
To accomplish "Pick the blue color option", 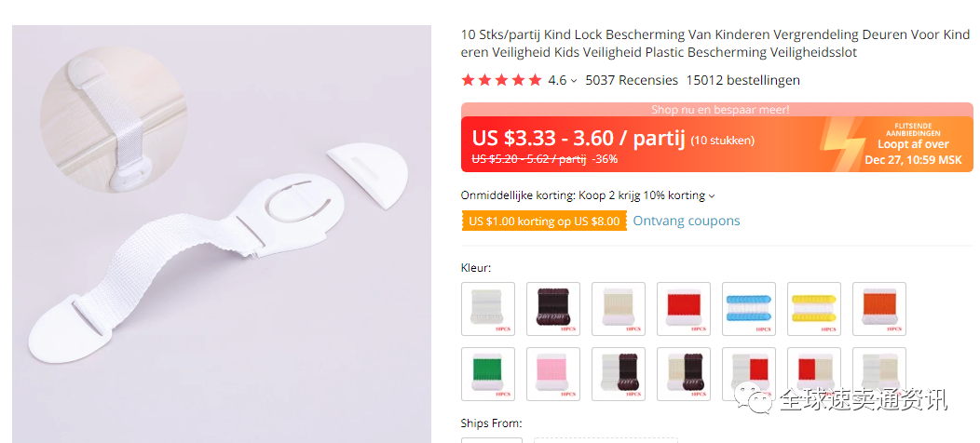I will [749, 309].
